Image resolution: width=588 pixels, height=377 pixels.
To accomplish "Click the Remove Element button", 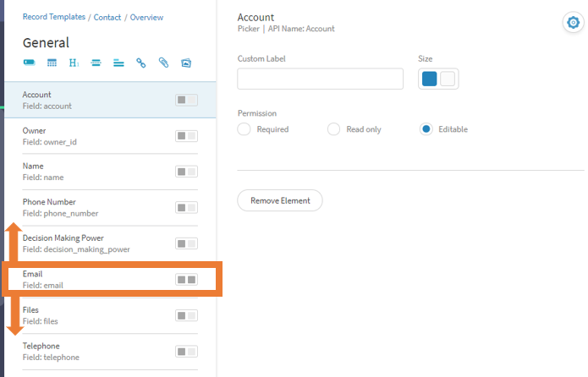I will click(x=280, y=200).
